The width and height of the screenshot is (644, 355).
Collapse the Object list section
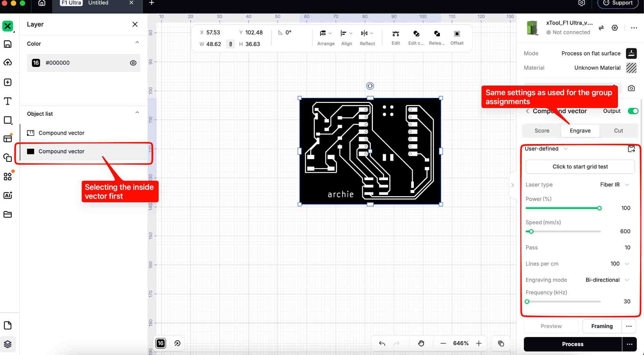(x=137, y=113)
